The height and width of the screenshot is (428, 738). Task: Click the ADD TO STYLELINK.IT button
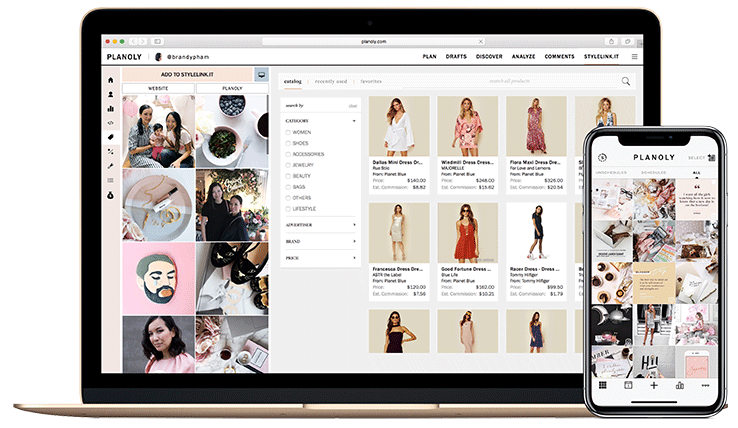[x=187, y=74]
